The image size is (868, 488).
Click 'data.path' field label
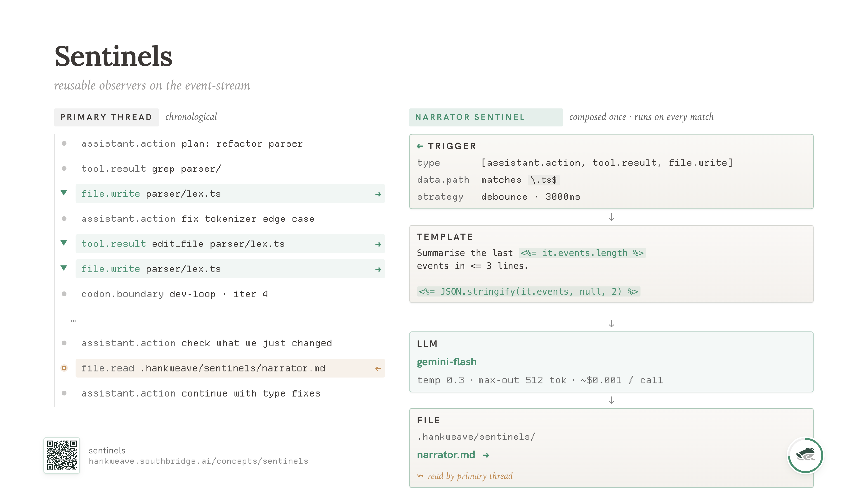[x=443, y=180]
